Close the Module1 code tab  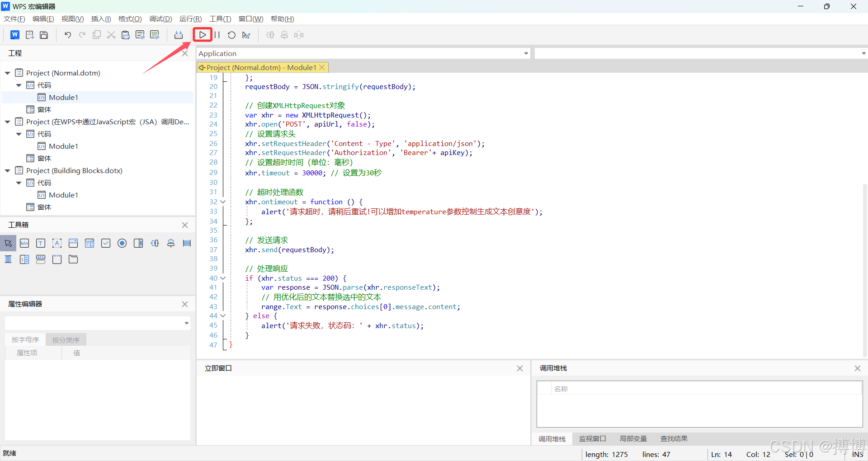pyautogui.click(x=322, y=67)
